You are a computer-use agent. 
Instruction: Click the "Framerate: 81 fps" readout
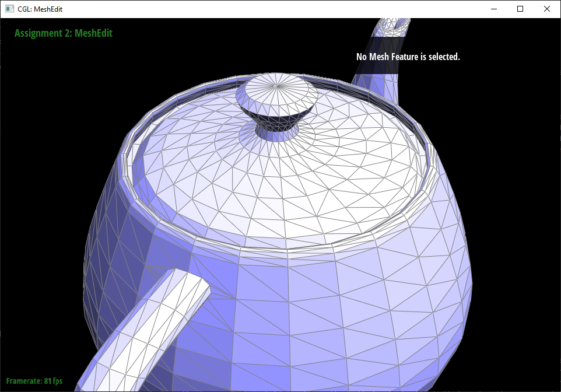(x=34, y=381)
